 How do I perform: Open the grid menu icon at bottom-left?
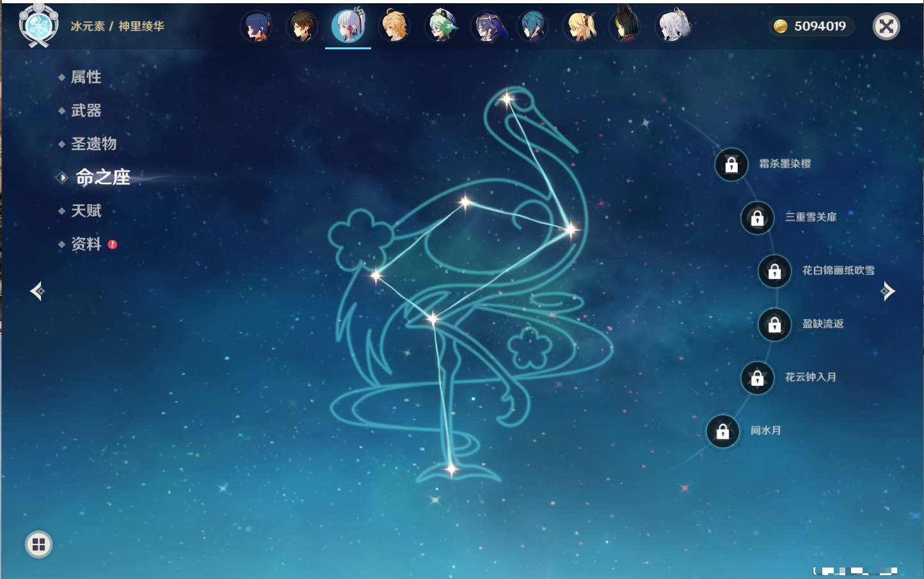click(x=38, y=544)
